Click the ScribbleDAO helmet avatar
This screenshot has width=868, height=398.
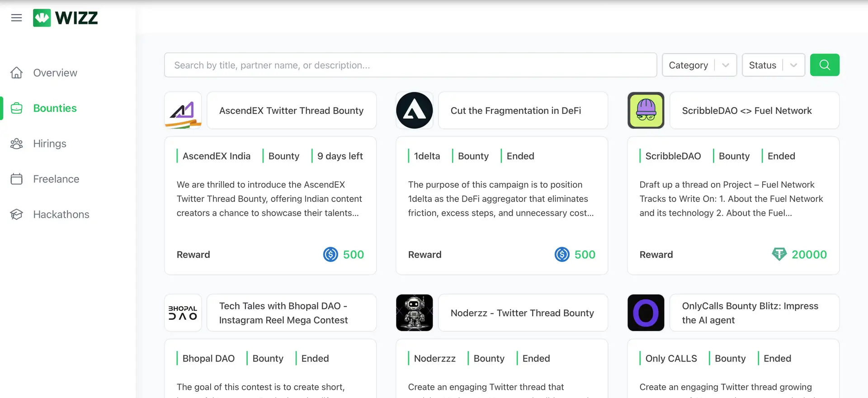tap(646, 111)
